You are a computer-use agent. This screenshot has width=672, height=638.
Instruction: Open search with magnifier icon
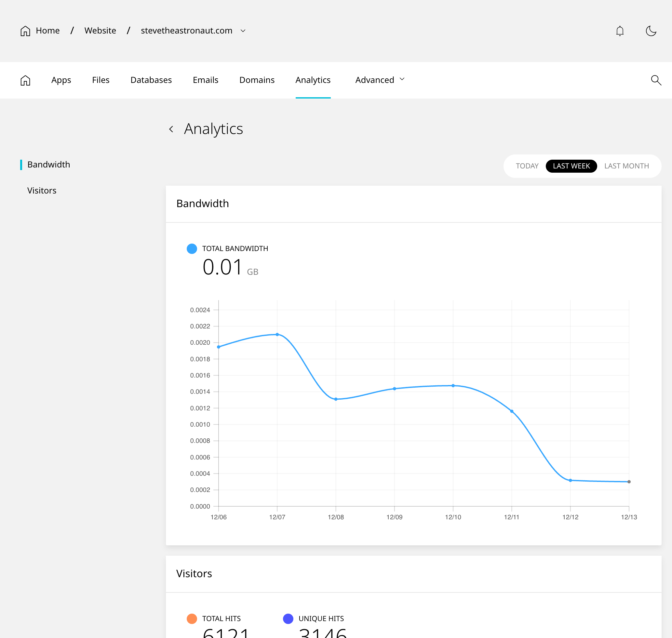point(656,80)
